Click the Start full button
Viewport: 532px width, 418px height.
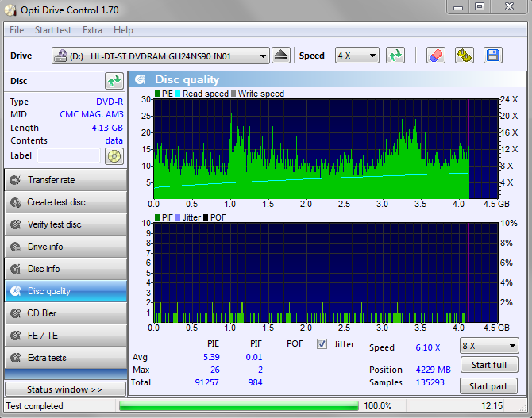(489, 365)
